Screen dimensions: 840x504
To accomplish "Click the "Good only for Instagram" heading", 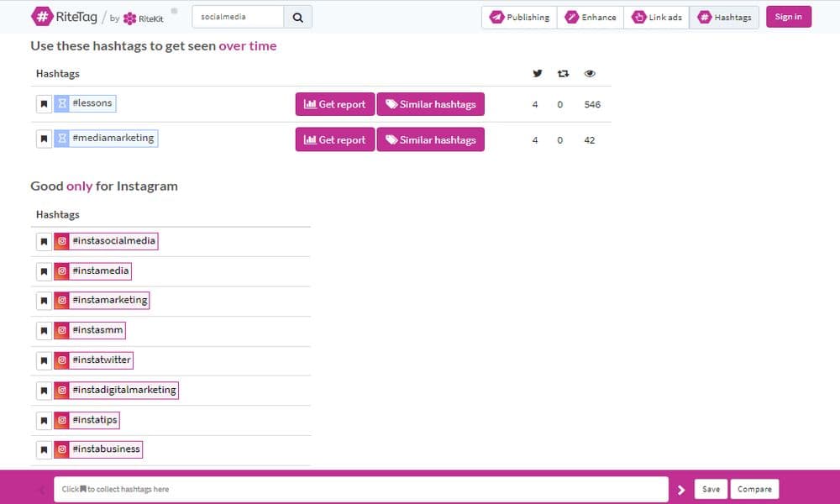I will (x=104, y=186).
